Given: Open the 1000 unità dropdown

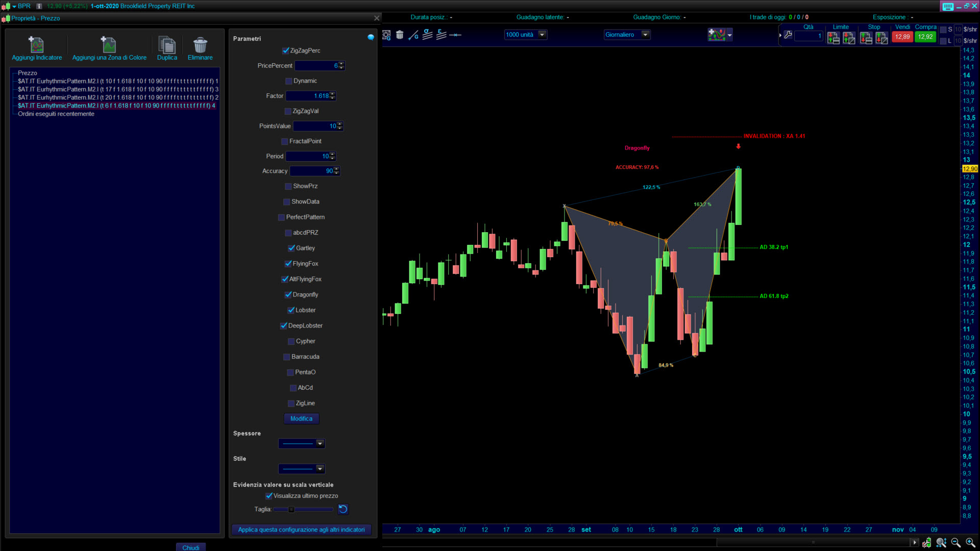Looking at the screenshot, I should [x=542, y=35].
